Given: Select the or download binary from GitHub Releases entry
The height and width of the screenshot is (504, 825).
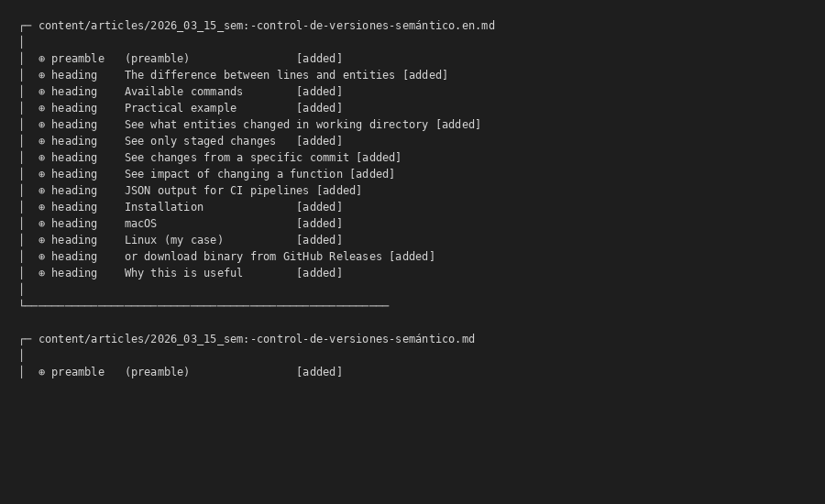Looking at the screenshot, I should click(253, 257).
